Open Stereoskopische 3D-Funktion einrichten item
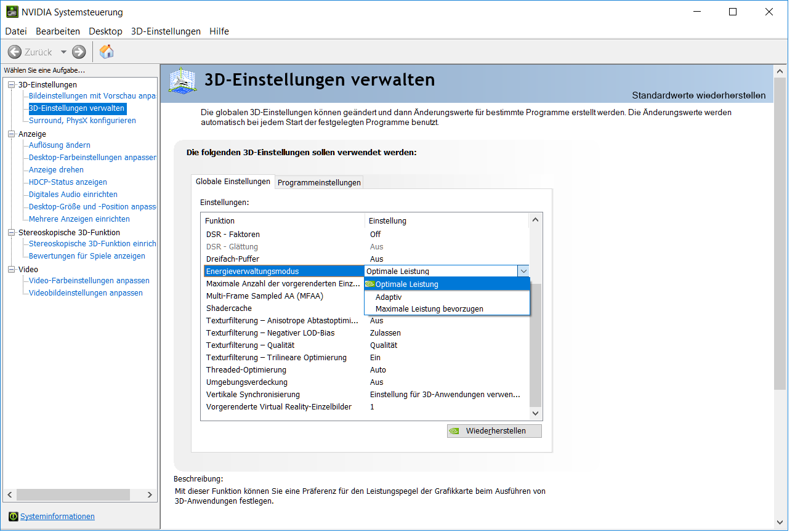Viewport: 795px width, 532px height. coord(92,244)
